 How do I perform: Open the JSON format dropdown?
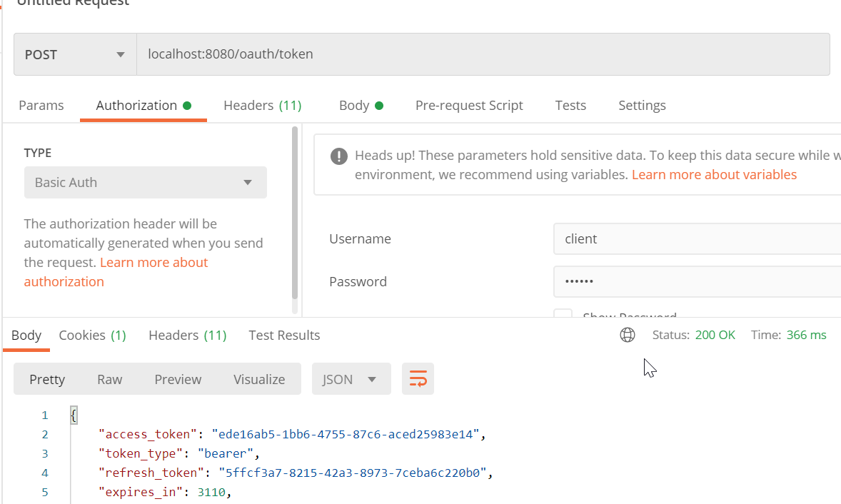point(351,378)
